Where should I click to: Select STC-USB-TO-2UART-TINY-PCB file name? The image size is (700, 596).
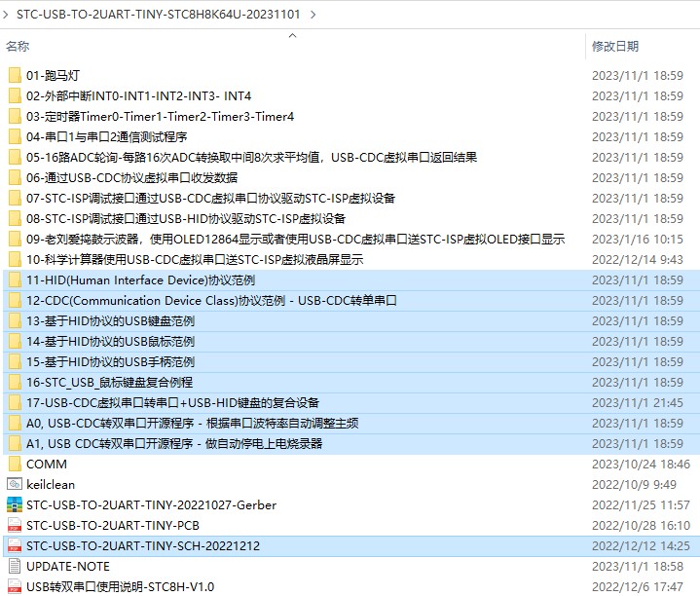point(113,526)
